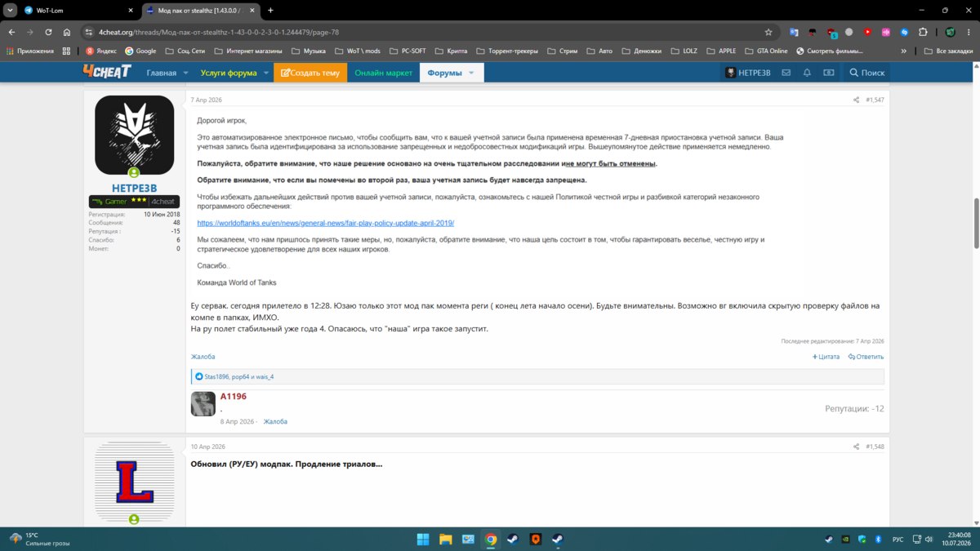Click the НЕТРЕЗВ profile avatar image

point(134,135)
